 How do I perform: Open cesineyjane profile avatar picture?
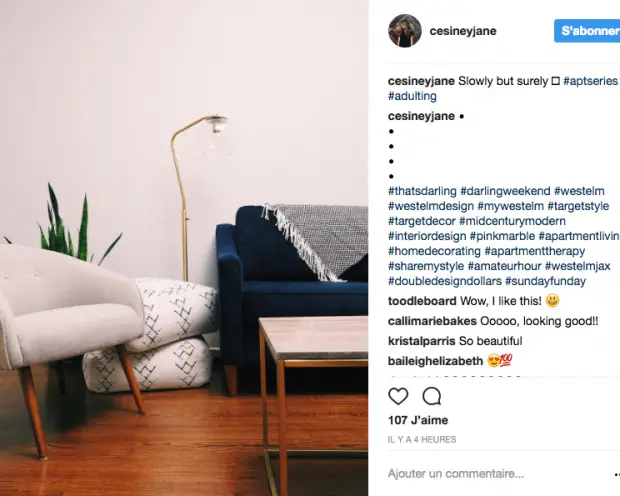[405, 31]
